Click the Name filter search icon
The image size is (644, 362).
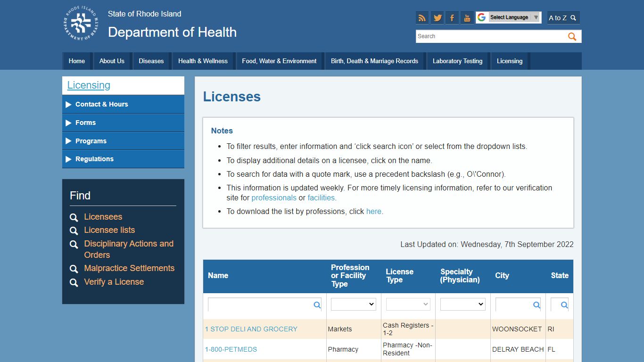(x=317, y=305)
